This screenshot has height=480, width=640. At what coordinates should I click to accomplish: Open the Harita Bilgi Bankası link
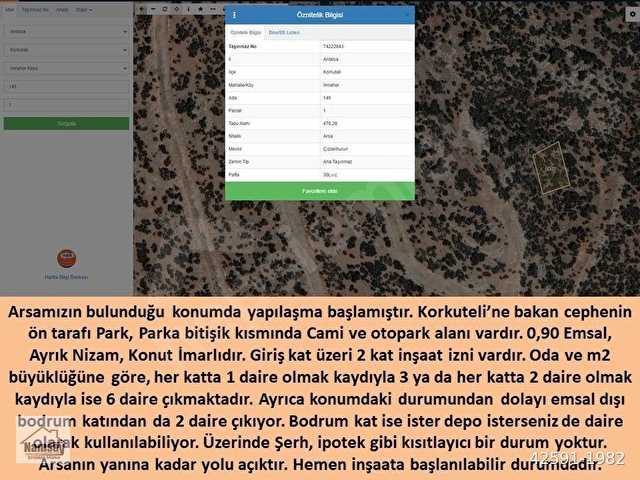[66, 277]
